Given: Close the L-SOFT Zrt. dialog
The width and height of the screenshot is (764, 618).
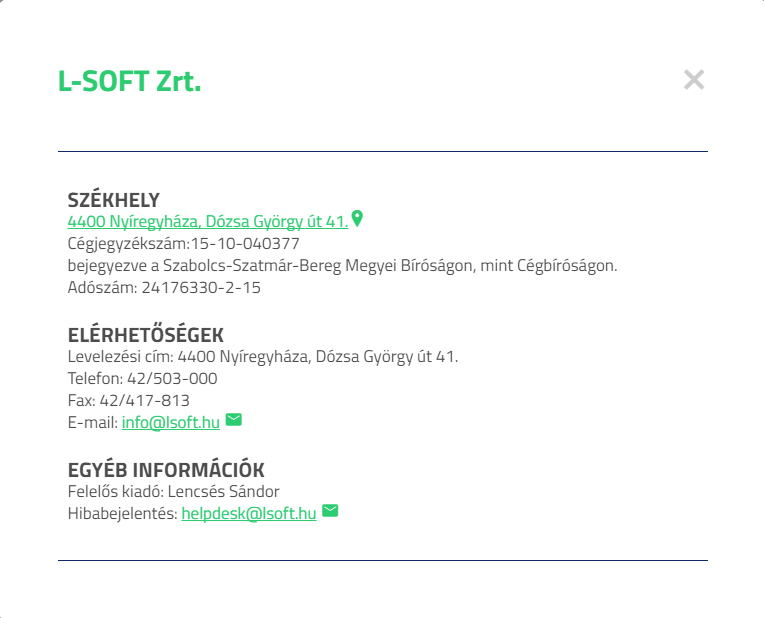Looking at the screenshot, I should pyautogui.click(x=694, y=80).
